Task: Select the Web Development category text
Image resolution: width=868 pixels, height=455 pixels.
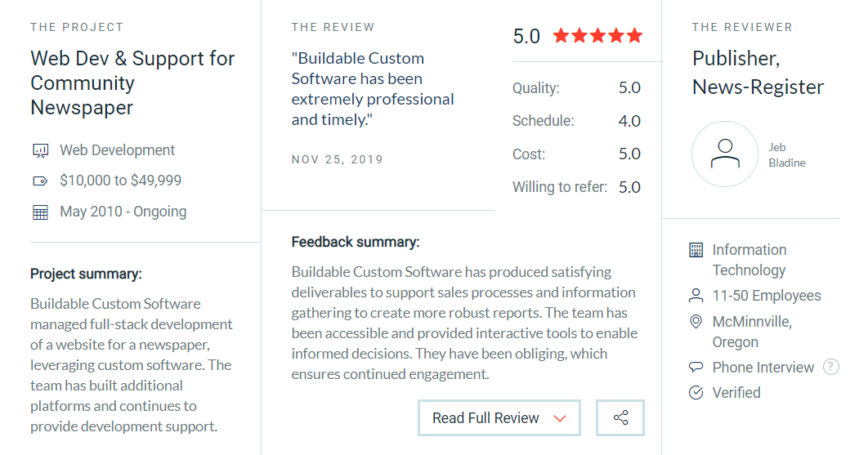Action: point(118,150)
